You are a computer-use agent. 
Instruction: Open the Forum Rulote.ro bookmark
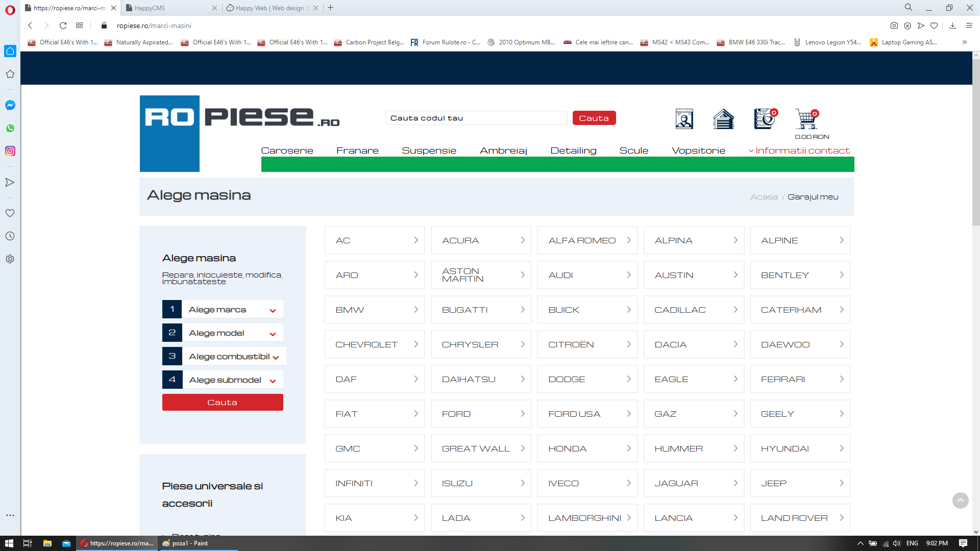point(446,42)
